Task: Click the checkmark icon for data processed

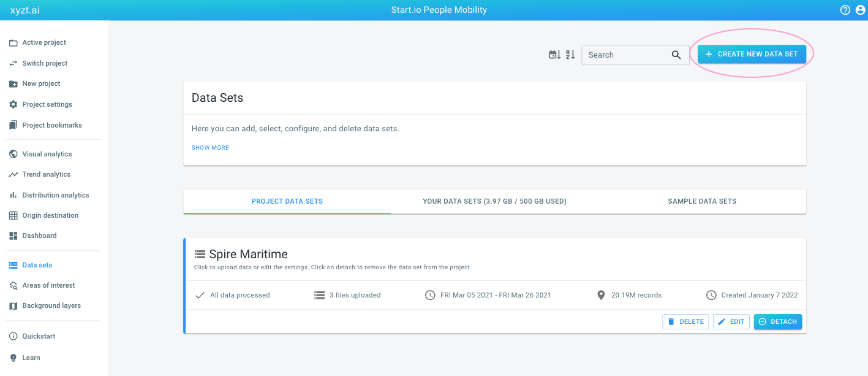Action: 200,295
